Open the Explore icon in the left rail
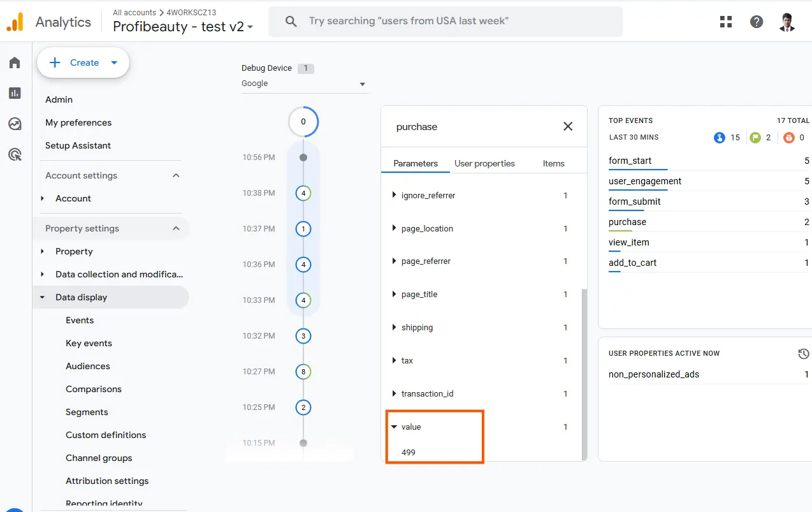Image resolution: width=812 pixels, height=512 pixels. [15, 124]
